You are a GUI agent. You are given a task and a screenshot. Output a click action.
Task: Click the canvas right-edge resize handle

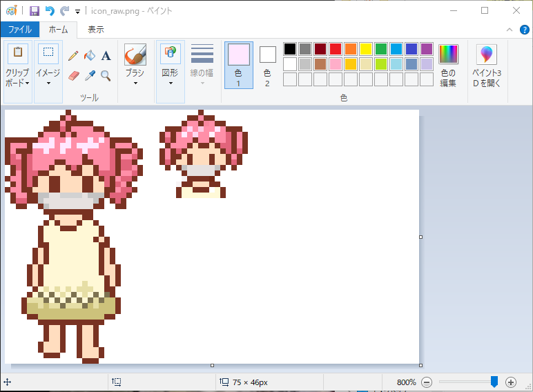pyautogui.click(x=421, y=237)
